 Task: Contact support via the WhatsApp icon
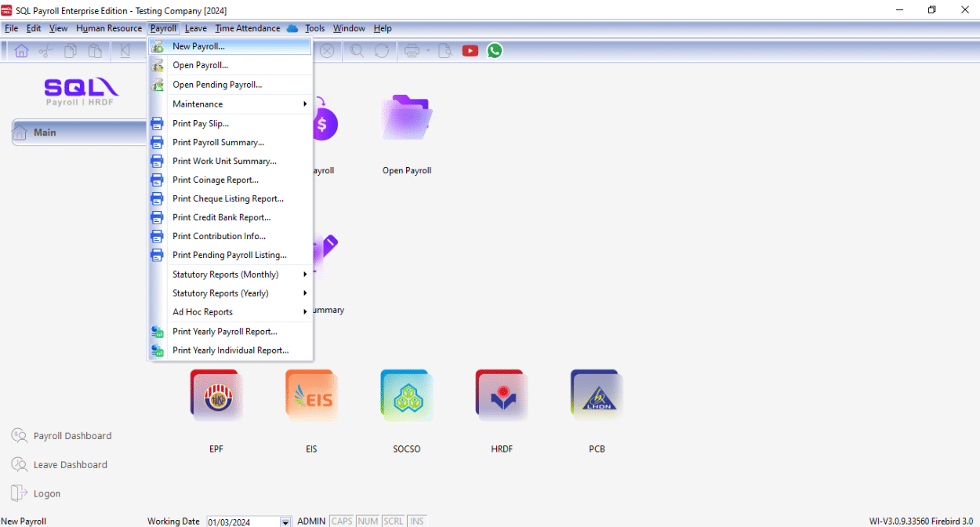495,50
